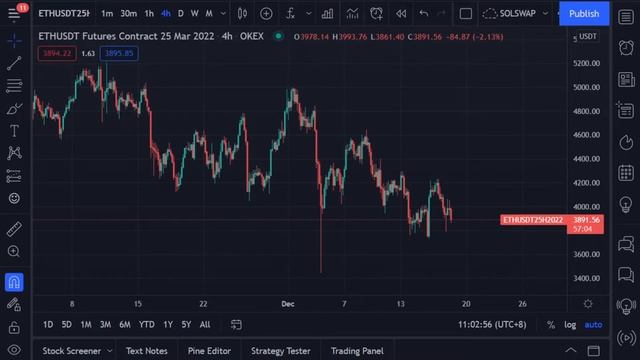Add a symbol to compare
640x360 pixels.
pos(266,14)
